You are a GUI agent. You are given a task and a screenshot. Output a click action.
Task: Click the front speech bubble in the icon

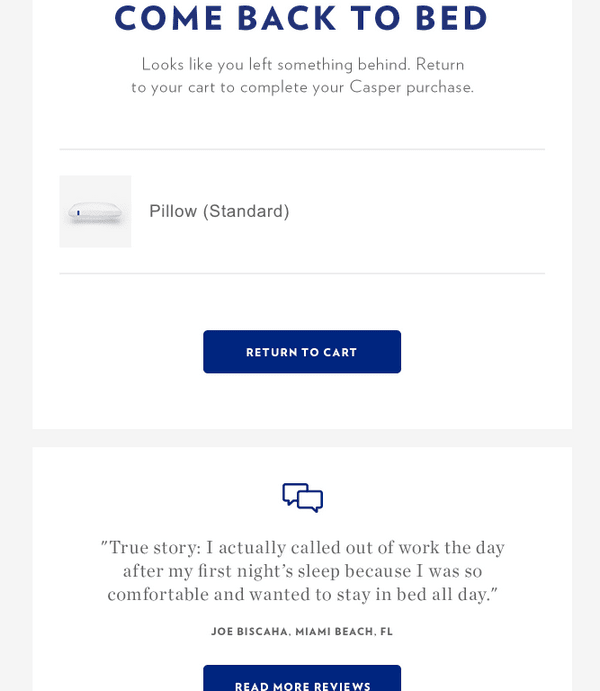pyautogui.click(x=311, y=501)
